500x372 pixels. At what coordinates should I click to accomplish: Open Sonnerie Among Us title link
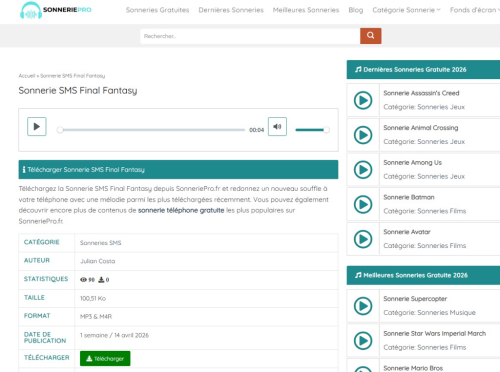[x=412, y=162]
